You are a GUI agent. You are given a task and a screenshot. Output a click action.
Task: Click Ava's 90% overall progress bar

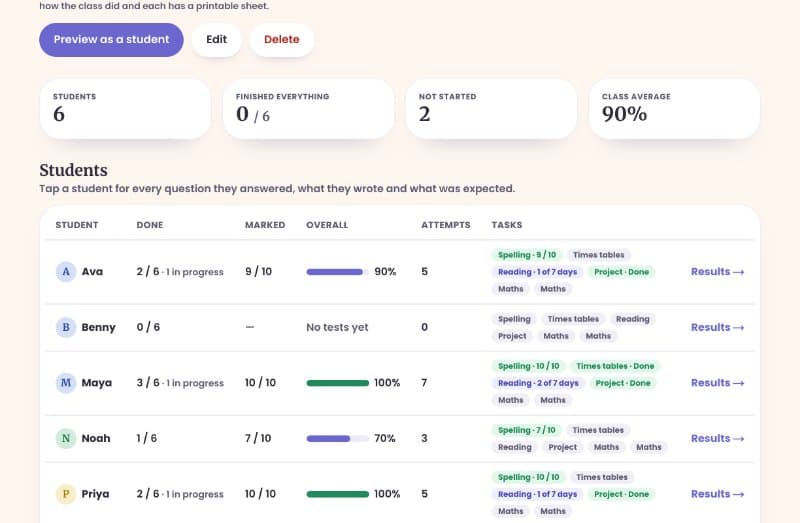[337, 272]
